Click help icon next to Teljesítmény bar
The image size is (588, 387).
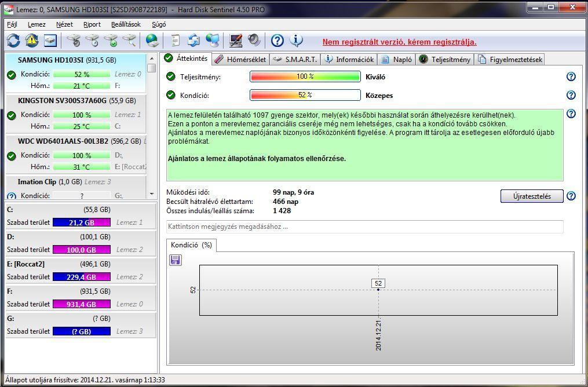tap(571, 76)
